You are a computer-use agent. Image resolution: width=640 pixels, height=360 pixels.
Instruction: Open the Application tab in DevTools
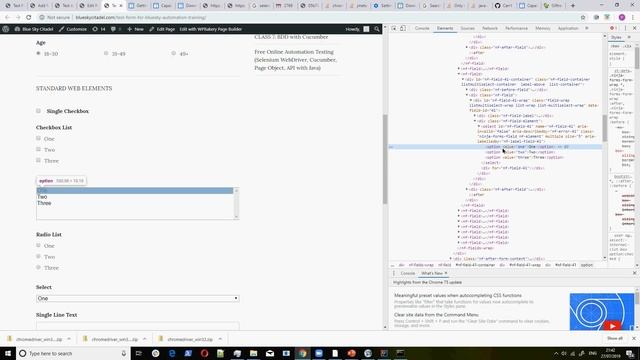568,28
